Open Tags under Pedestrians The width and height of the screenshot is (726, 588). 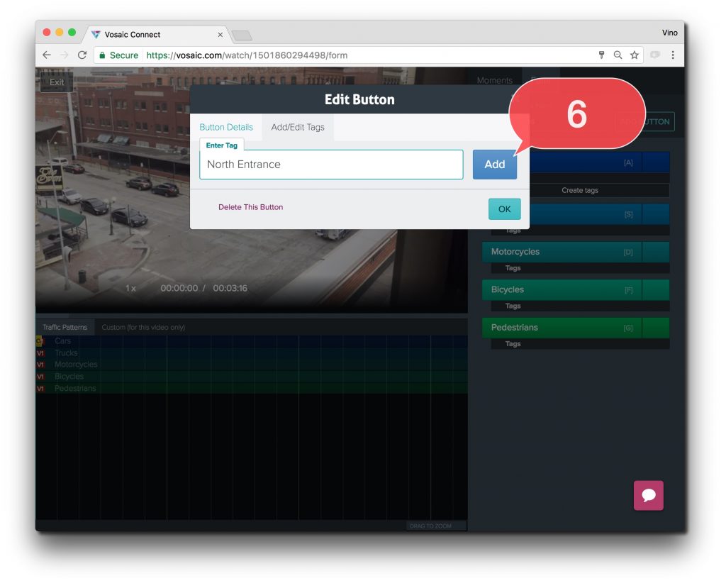513,344
